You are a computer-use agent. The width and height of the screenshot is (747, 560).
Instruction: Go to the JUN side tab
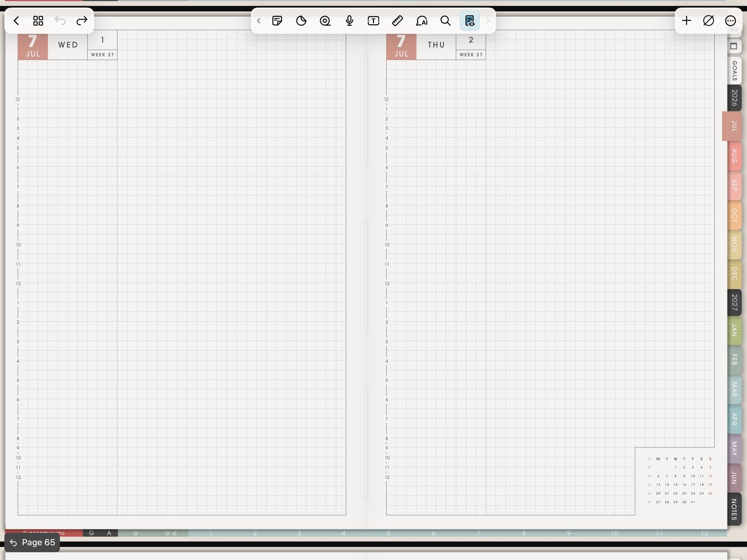734,478
